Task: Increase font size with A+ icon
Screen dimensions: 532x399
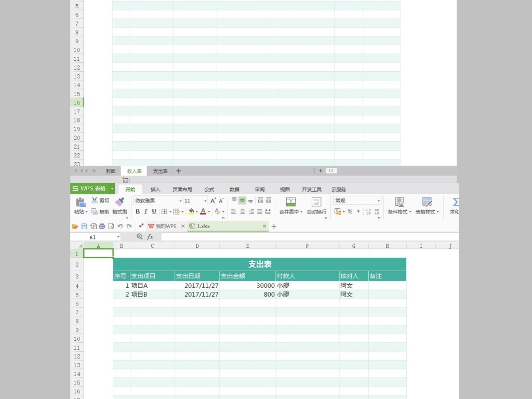Action: (213, 201)
